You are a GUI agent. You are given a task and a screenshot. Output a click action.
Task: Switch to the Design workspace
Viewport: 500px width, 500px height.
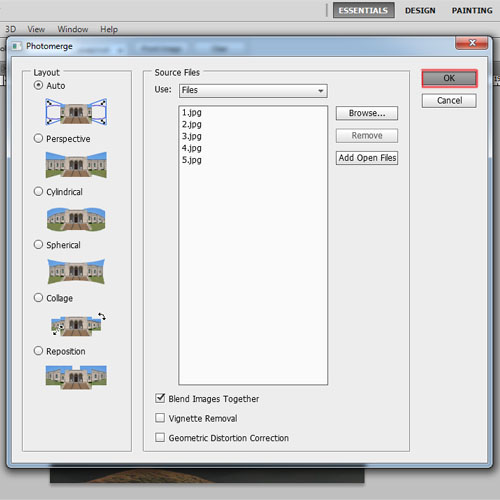tap(420, 11)
